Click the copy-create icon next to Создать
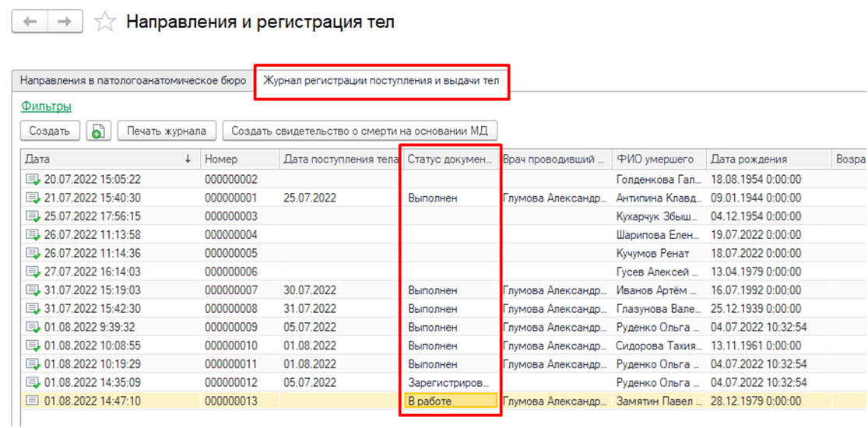The width and height of the screenshot is (868, 428). [98, 131]
